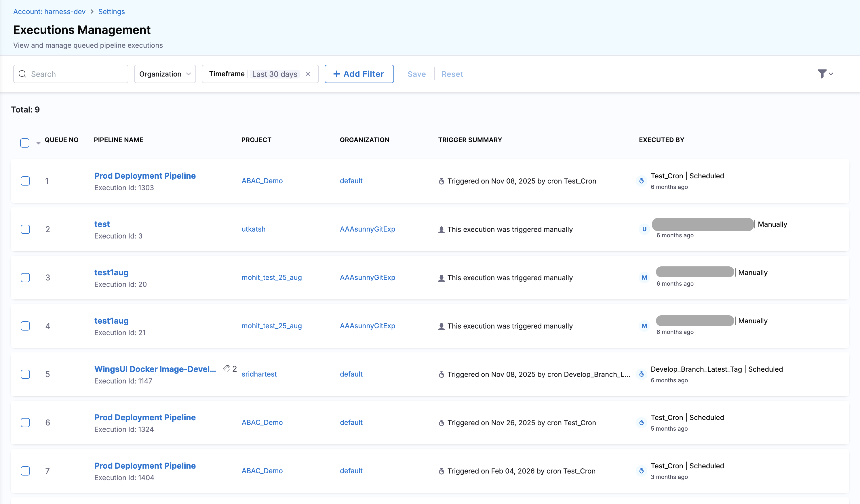Click the tag icon on WingsUI pipeline

(x=226, y=369)
